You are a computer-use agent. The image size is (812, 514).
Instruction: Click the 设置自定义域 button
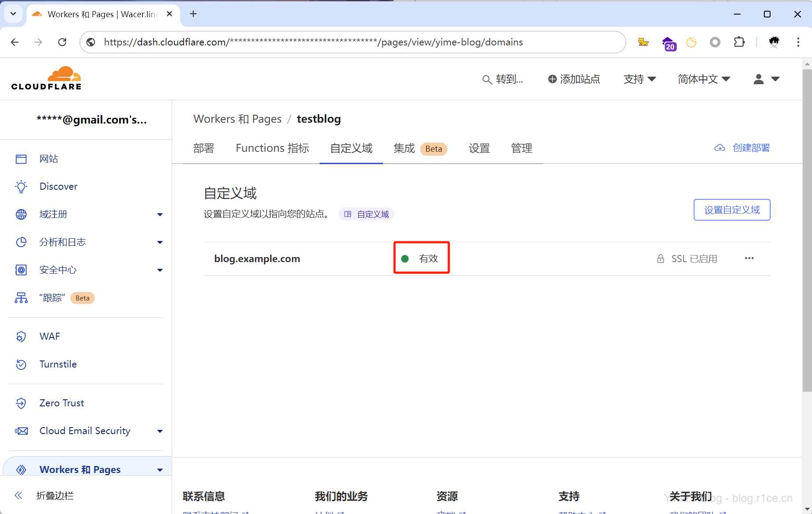(x=732, y=210)
